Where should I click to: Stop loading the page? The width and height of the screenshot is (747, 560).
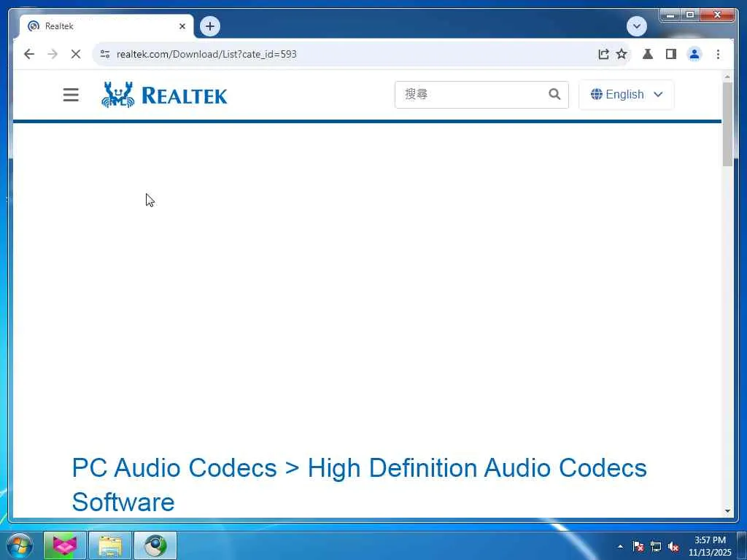[76, 54]
